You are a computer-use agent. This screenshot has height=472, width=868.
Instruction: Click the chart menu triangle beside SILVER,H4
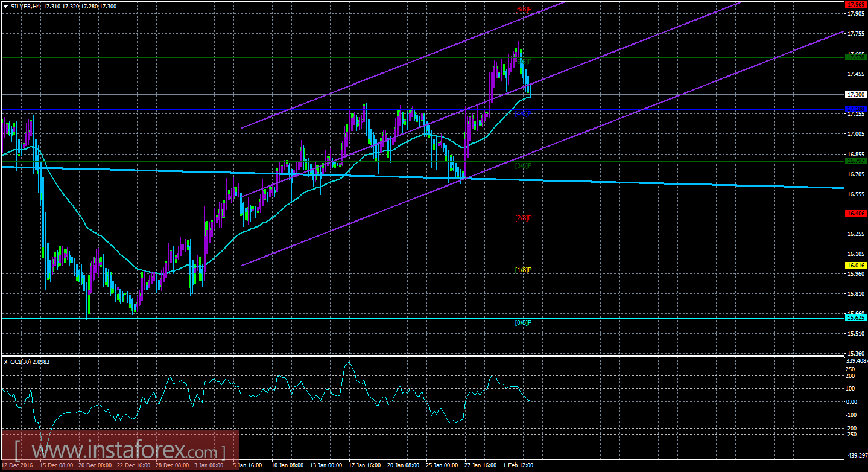(x=5, y=6)
